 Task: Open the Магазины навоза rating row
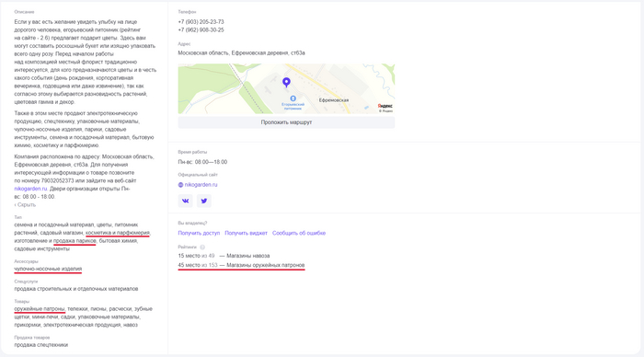point(224,256)
